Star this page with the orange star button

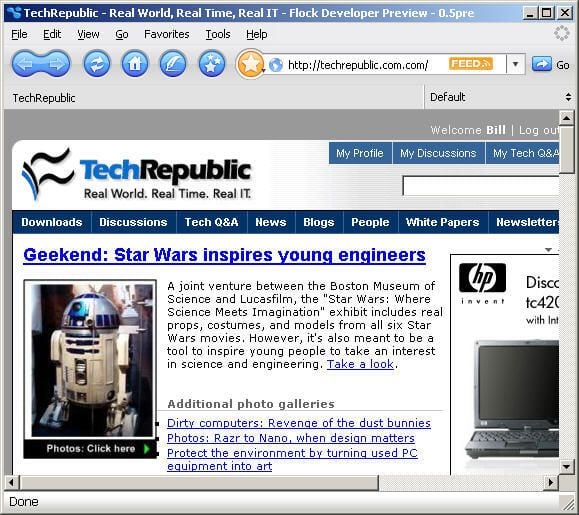(250, 64)
